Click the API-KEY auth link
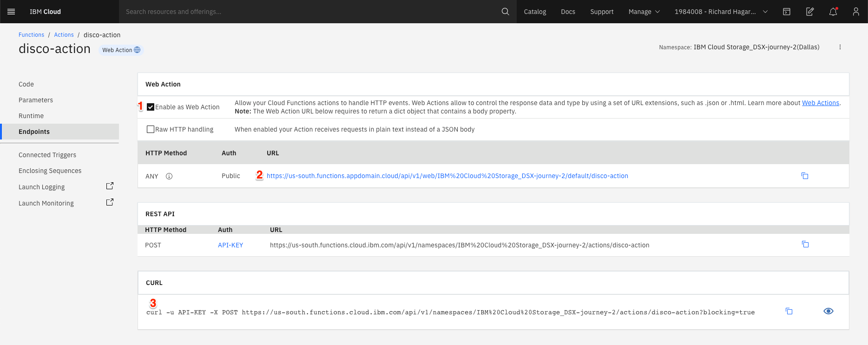This screenshot has width=868, height=345. pyautogui.click(x=230, y=245)
